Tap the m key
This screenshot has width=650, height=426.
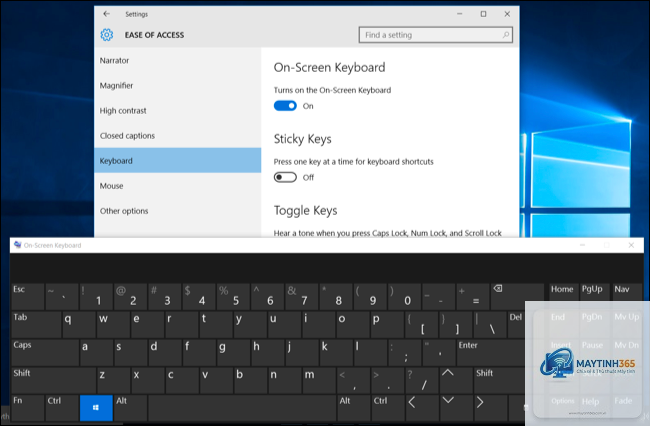(x=319, y=380)
